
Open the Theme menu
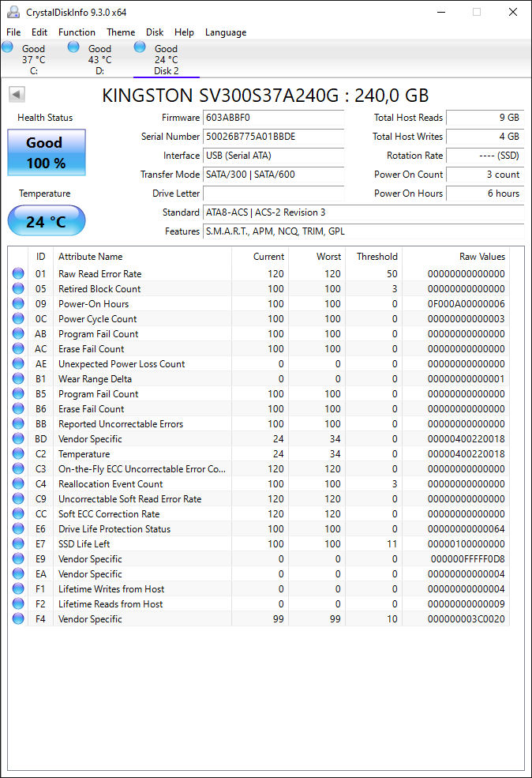click(x=121, y=32)
